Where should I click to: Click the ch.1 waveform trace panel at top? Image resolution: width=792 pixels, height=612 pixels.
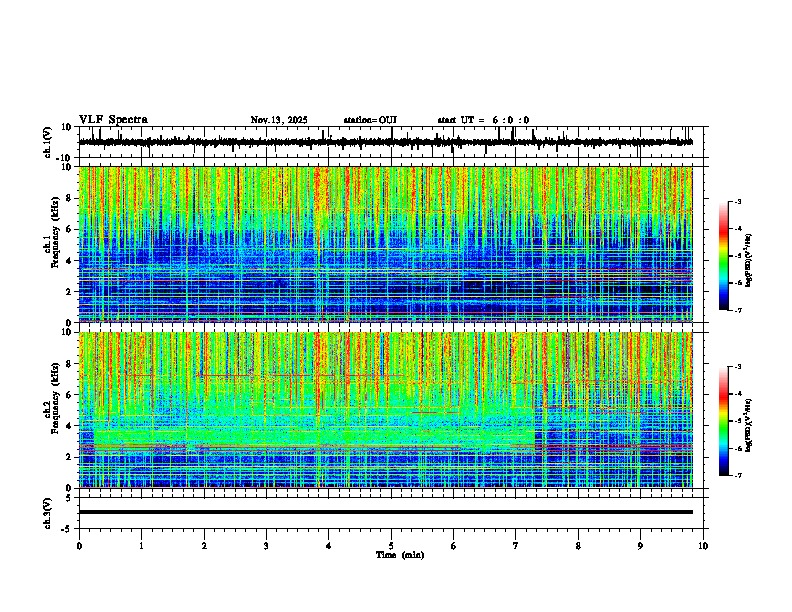tap(393, 142)
